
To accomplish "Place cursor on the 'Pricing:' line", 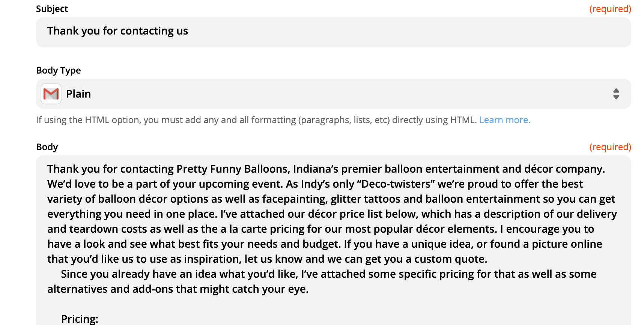I will [80, 319].
